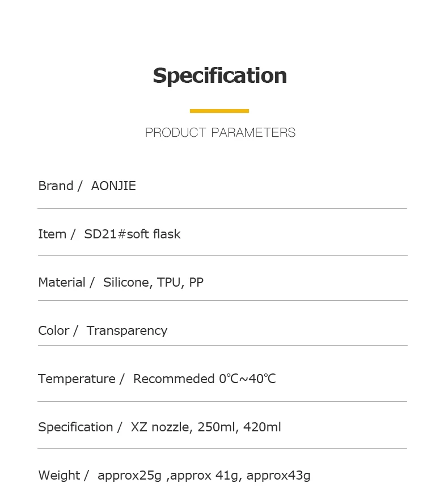The width and height of the screenshot is (448, 504).
Task: Select the Transparency color value
Action: tap(127, 331)
